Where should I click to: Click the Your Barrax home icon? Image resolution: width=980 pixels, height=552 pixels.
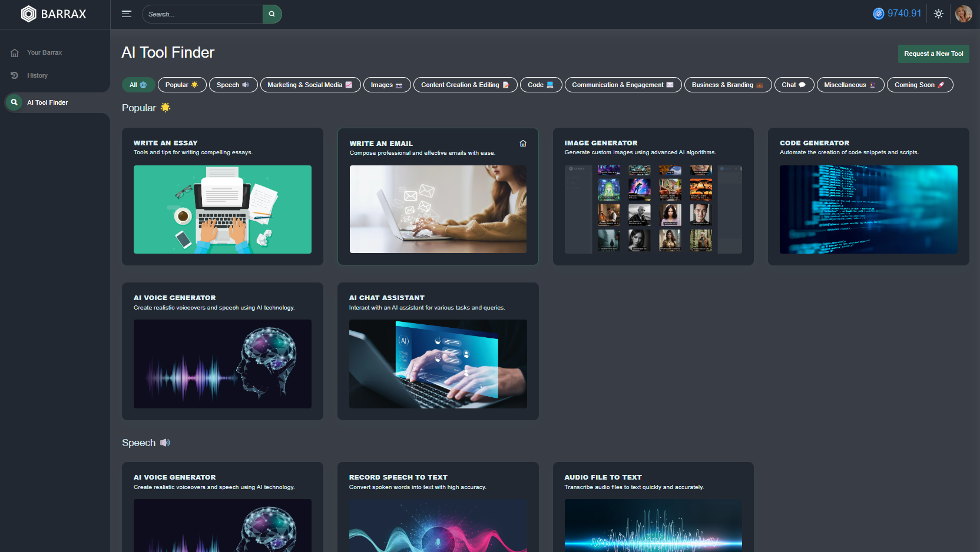coord(15,53)
